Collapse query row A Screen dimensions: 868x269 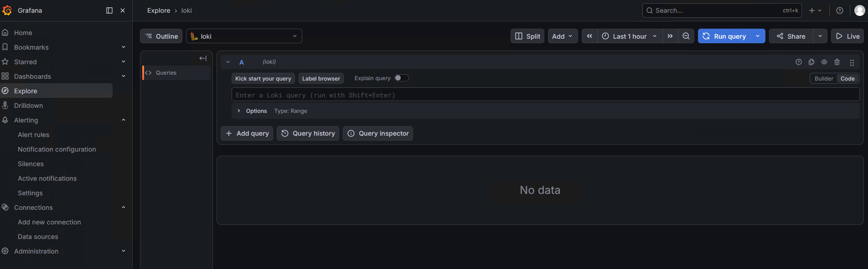[228, 62]
